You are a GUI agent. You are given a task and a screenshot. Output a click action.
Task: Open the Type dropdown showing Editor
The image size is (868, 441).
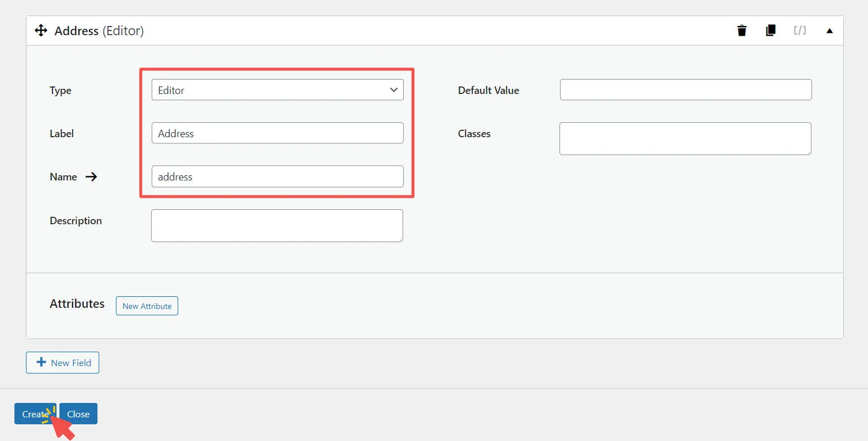277,90
